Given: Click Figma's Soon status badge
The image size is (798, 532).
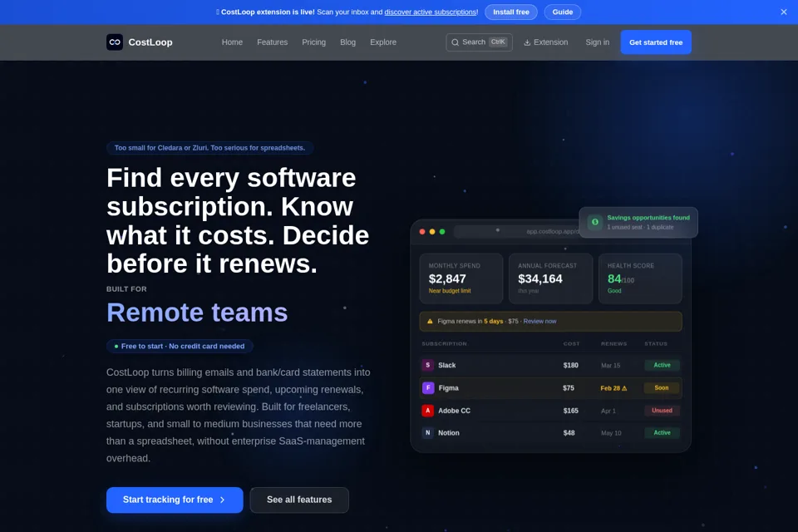Looking at the screenshot, I should [662, 388].
